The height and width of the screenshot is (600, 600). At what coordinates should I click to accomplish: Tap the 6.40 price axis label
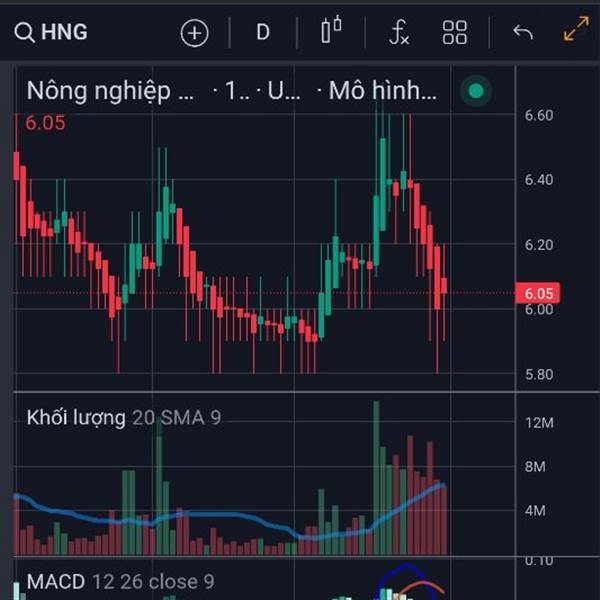pos(539,179)
